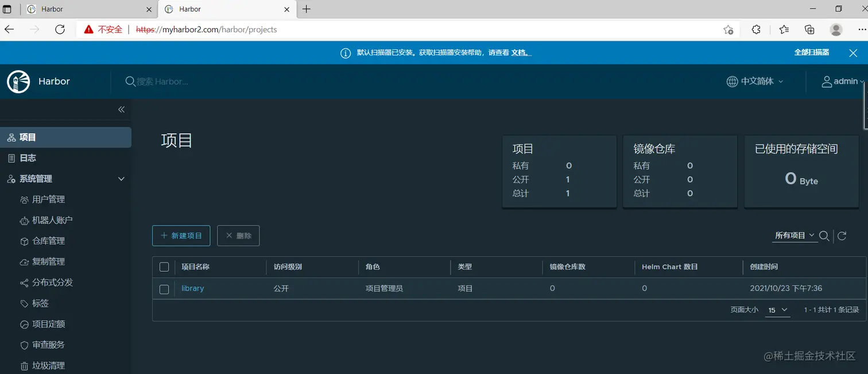
Task: Sort by the 项目名称 column header
Action: coord(195,267)
